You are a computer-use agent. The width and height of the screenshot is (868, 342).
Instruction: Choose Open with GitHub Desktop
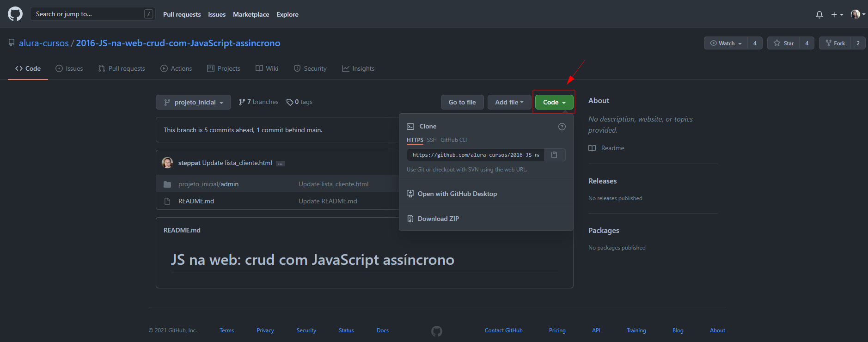pos(486,194)
